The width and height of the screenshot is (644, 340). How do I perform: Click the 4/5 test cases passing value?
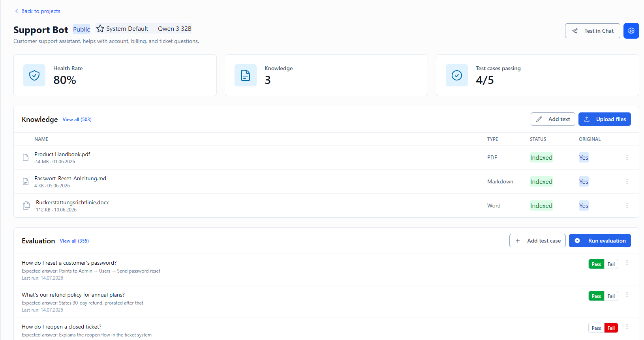tap(485, 80)
